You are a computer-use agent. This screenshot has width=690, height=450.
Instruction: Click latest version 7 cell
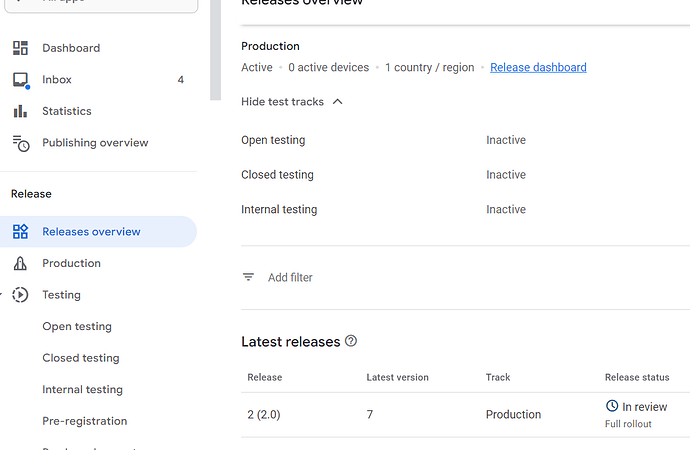[370, 414]
